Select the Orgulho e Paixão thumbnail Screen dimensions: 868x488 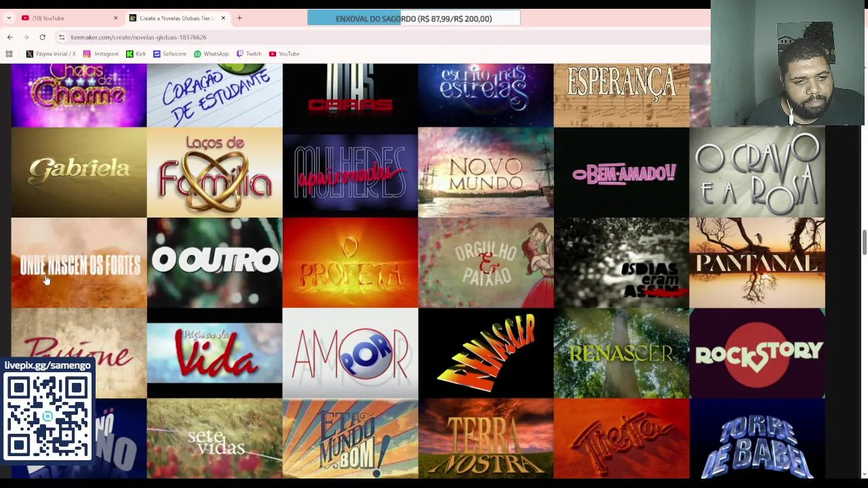point(486,263)
